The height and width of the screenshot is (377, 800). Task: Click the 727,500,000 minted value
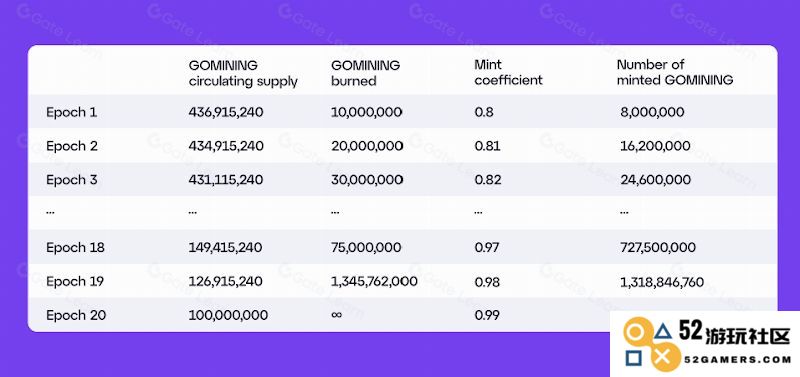(x=658, y=247)
